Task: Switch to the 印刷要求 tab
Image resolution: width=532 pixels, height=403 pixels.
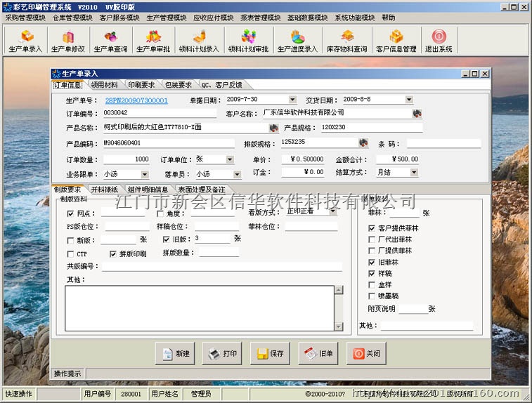Action: tap(141, 85)
